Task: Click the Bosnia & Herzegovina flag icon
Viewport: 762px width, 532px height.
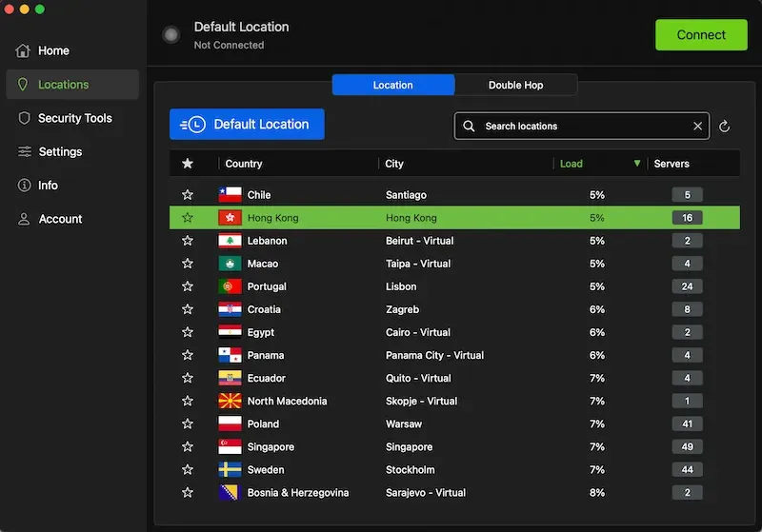Action: [230, 493]
